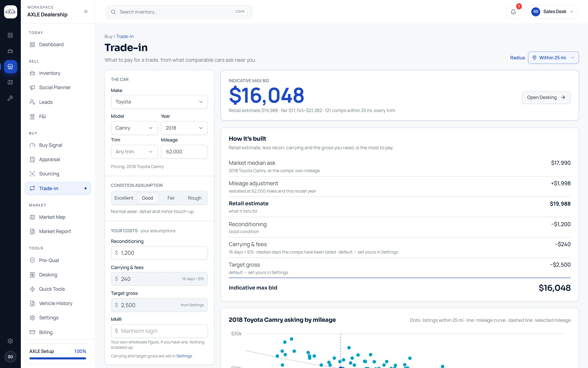Click the Open Desking button

point(546,97)
